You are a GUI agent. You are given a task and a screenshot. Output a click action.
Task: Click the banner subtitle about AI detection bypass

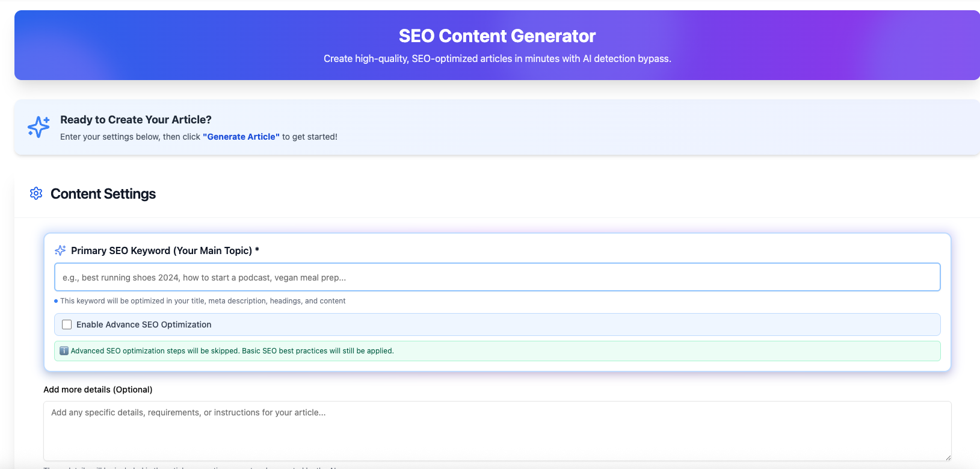[497, 58]
